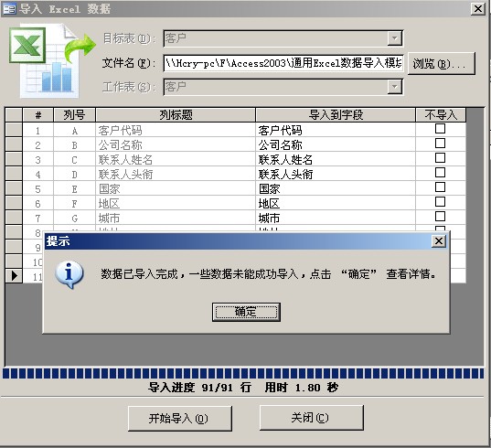The height and width of the screenshot is (448, 491).
Task: Click the 导入到字段 column header
Action: coord(336,114)
